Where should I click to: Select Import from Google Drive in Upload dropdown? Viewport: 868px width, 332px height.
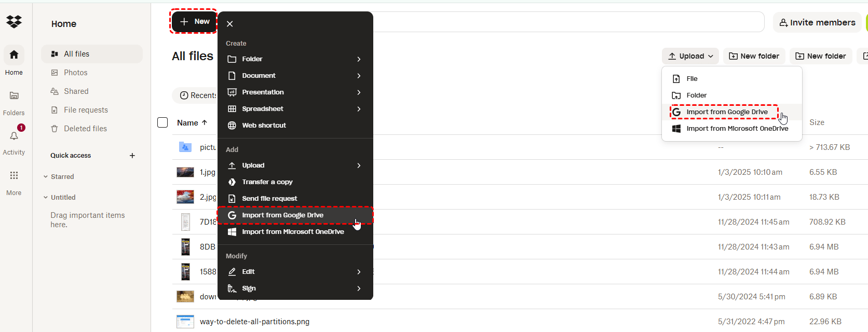(x=732, y=112)
